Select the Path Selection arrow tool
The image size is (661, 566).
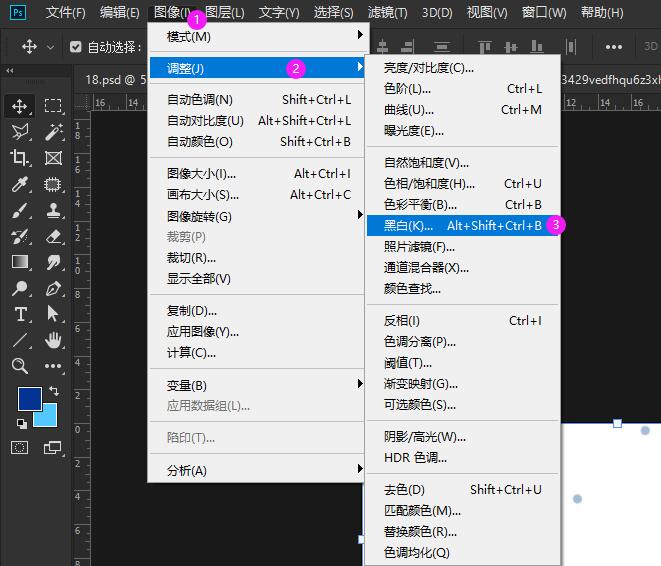pos(53,314)
